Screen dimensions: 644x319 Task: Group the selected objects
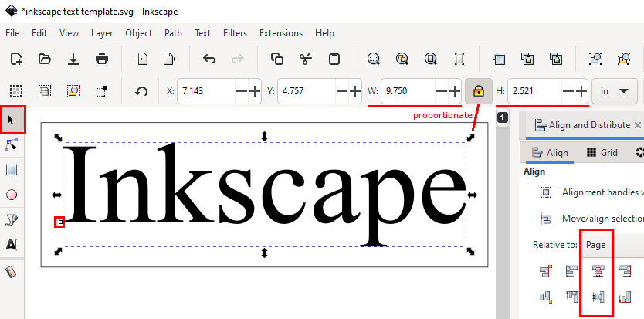pyautogui.click(x=595, y=59)
